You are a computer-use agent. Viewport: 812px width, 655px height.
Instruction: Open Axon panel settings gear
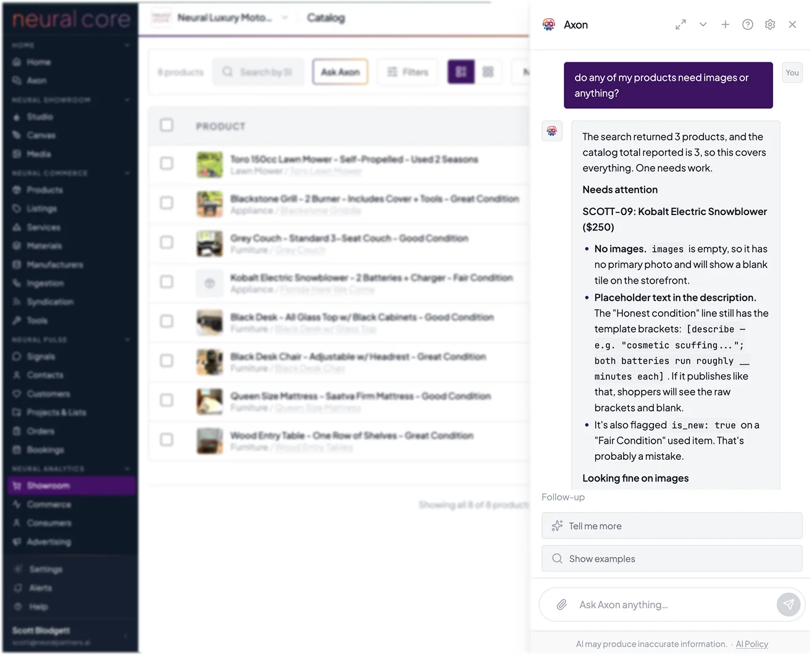click(769, 25)
